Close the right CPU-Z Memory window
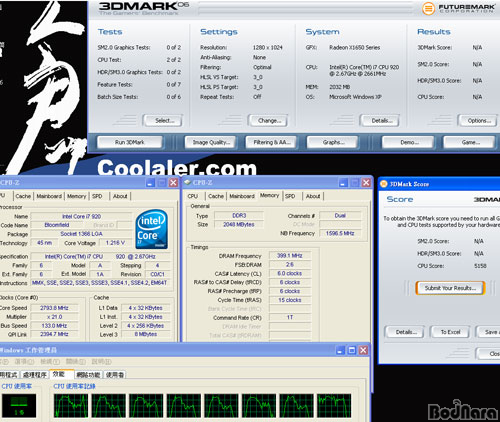 pos(366,182)
